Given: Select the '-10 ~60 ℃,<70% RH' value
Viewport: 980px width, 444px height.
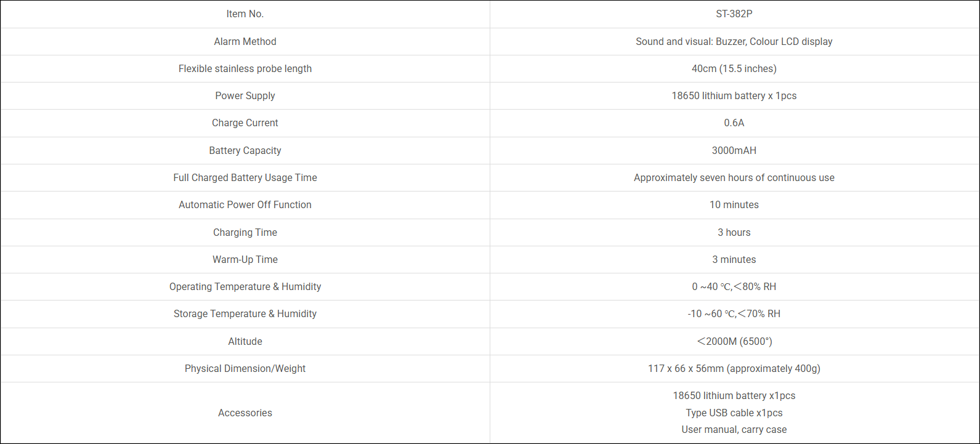Looking at the screenshot, I should click(x=734, y=313).
